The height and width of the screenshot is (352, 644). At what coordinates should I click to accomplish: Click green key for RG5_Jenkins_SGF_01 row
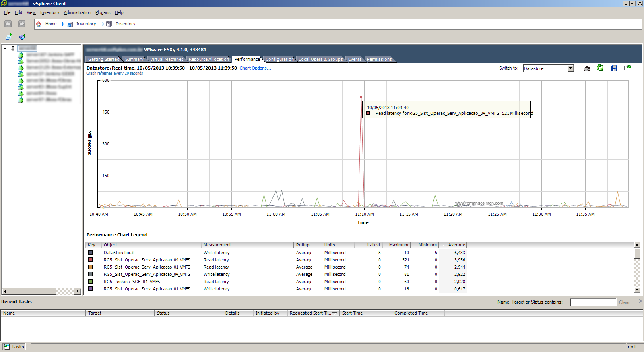point(90,282)
